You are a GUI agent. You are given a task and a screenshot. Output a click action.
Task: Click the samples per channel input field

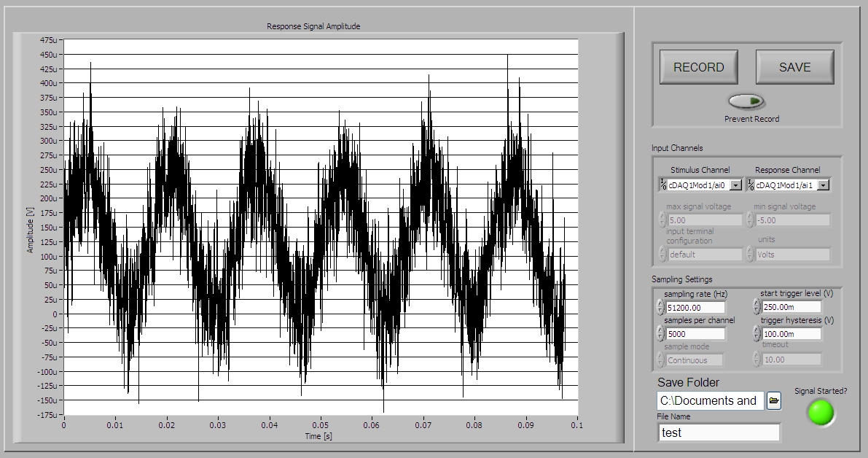[x=695, y=333]
